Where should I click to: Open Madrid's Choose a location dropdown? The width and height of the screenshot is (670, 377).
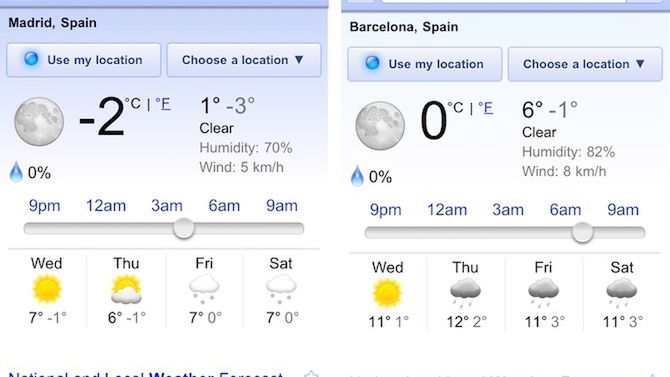click(x=244, y=60)
